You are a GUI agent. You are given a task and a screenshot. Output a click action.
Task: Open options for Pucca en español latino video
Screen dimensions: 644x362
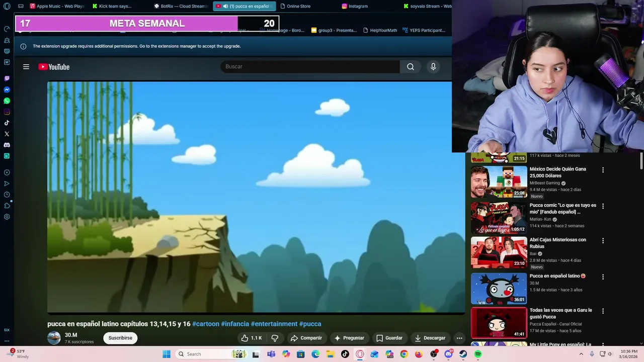(x=603, y=277)
